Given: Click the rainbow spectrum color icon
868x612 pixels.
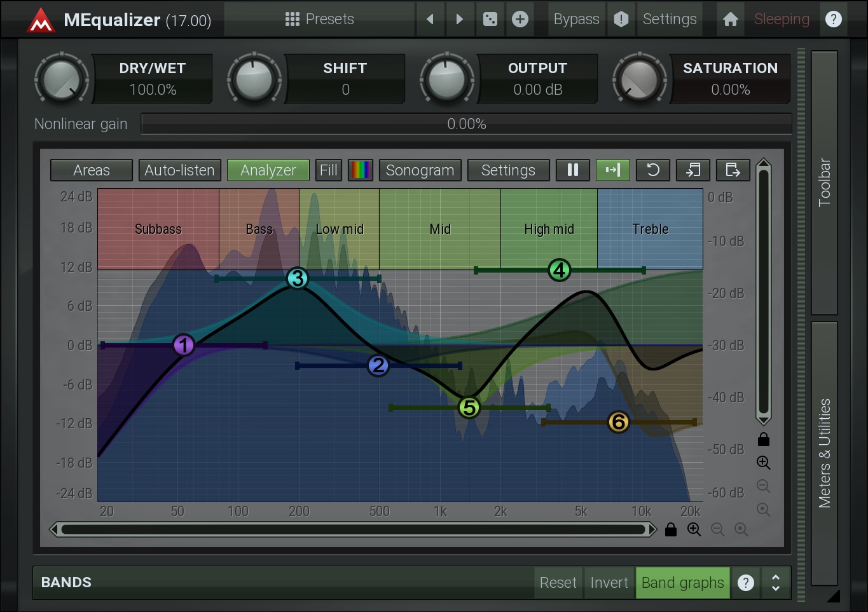Looking at the screenshot, I should coord(361,170).
